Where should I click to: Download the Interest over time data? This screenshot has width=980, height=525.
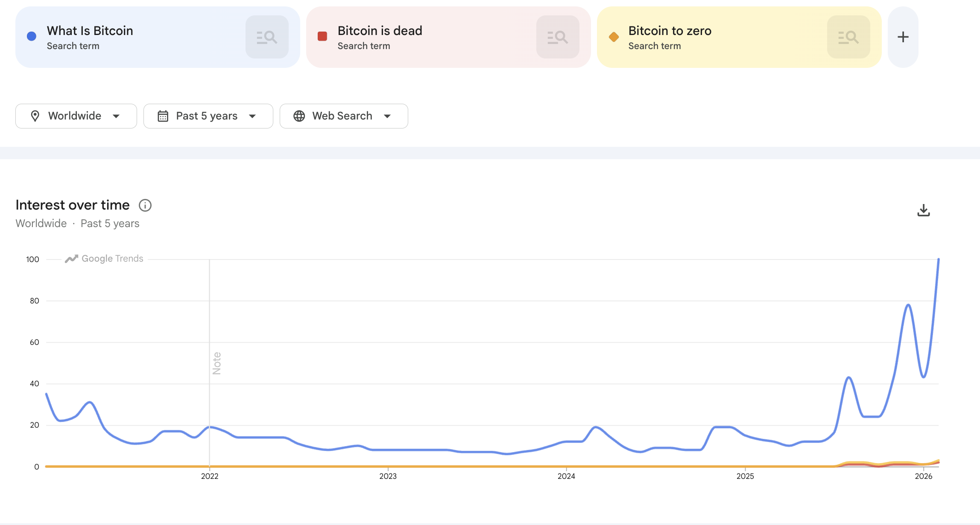924,210
